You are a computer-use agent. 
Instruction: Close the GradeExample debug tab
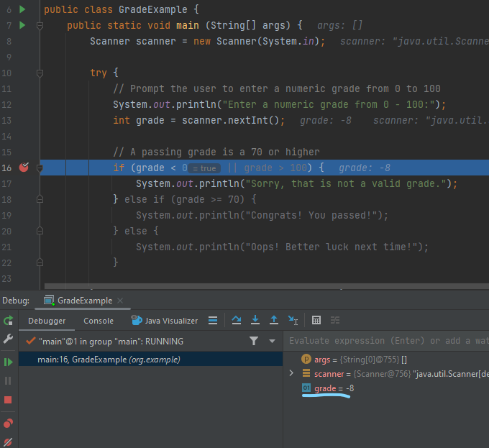[120, 301]
